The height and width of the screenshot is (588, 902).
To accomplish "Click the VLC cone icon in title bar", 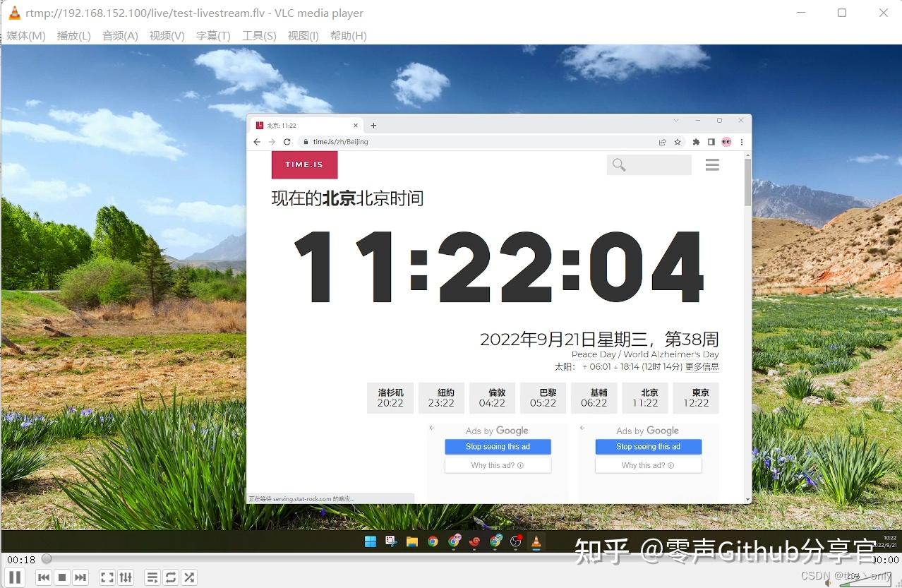I will 14,13.
